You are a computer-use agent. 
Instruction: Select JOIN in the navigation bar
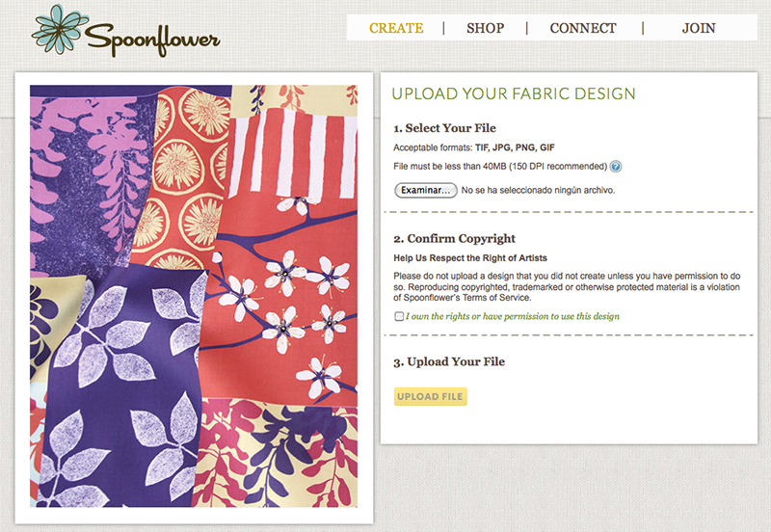(x=699, y=28)
